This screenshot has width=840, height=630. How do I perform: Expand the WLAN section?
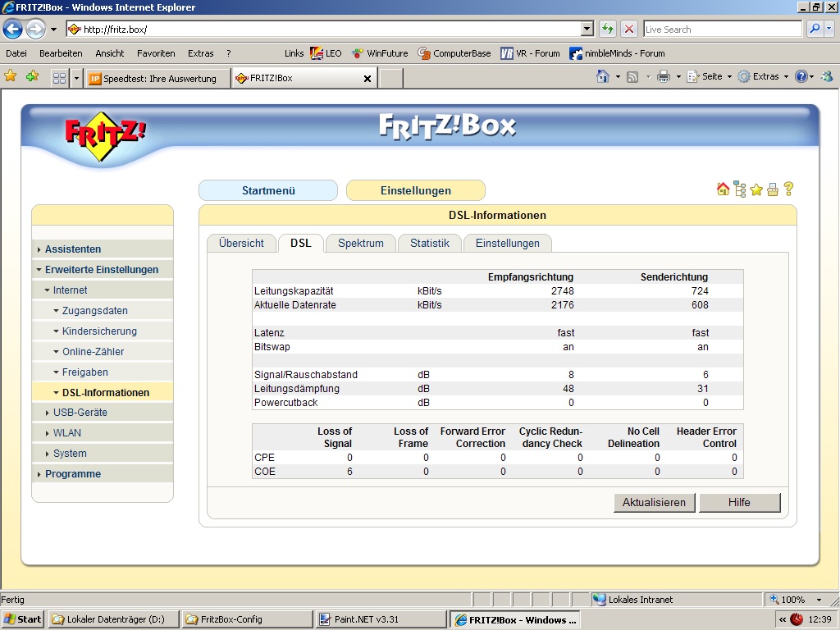click(x=66, y=433)
